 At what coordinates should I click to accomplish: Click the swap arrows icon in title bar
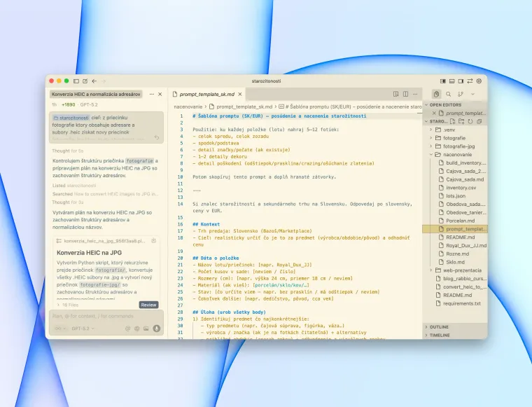pos(470,81)
